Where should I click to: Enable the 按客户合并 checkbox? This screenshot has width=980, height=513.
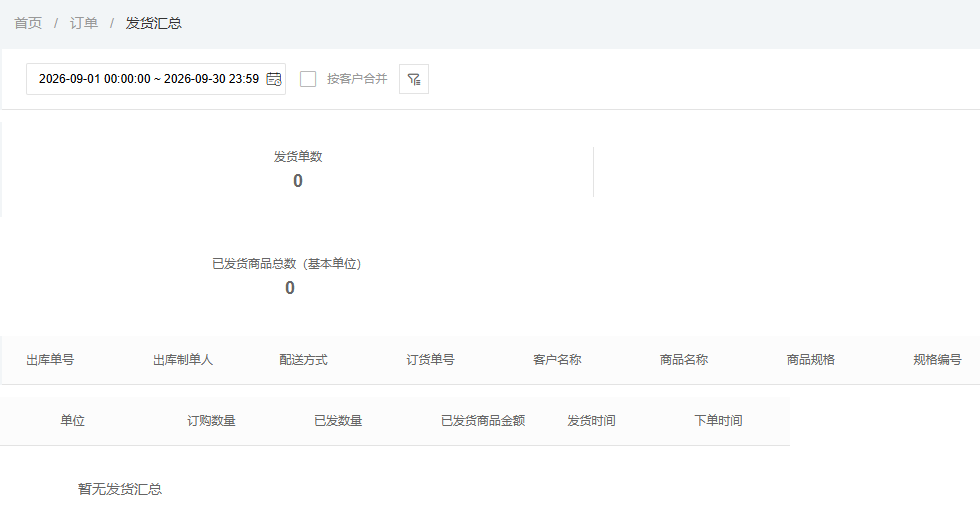308,79
